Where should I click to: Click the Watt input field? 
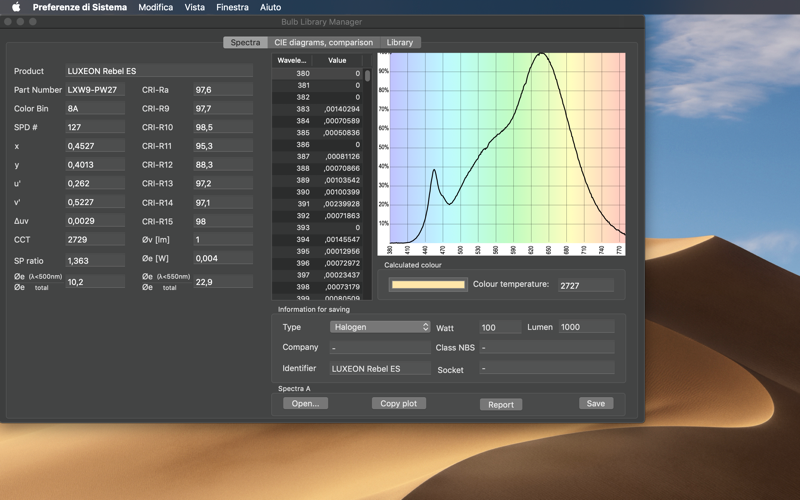500,327
